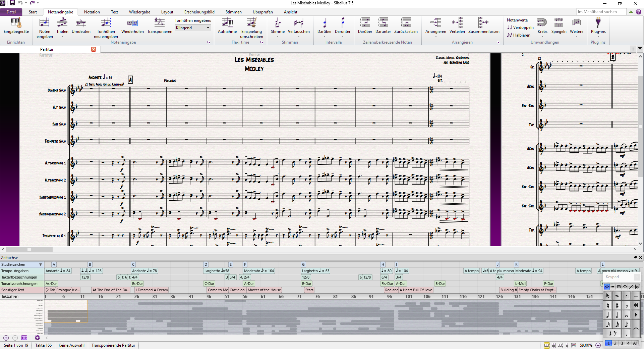This screenshot has width=644, height=349.
Task: Open the Datei file tab
Action: pyautogui.click(x=11, y=12)
